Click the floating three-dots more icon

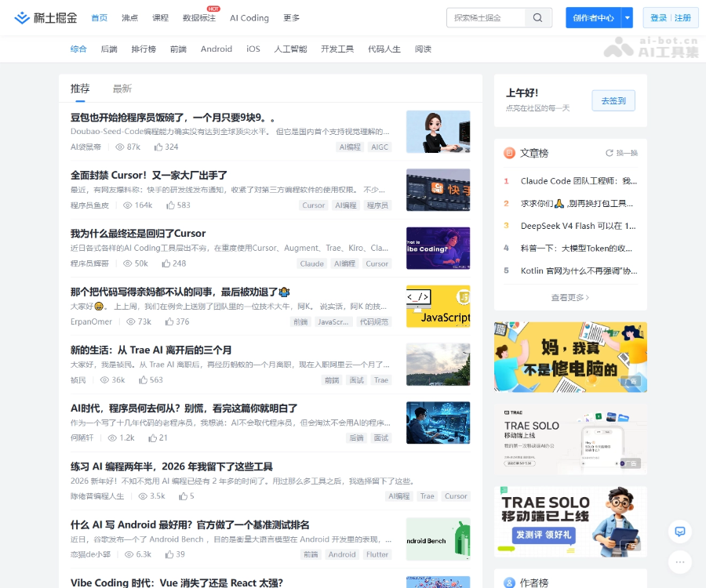pyautogui.click(x=680, y=562)
